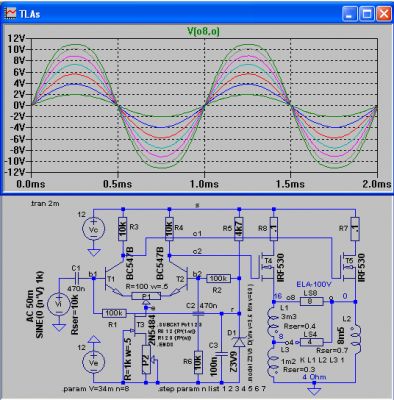The width and height of the screenshot is (394, 400).
Task: Click the .step param n list directive
Action: click(x=212, y=389)
